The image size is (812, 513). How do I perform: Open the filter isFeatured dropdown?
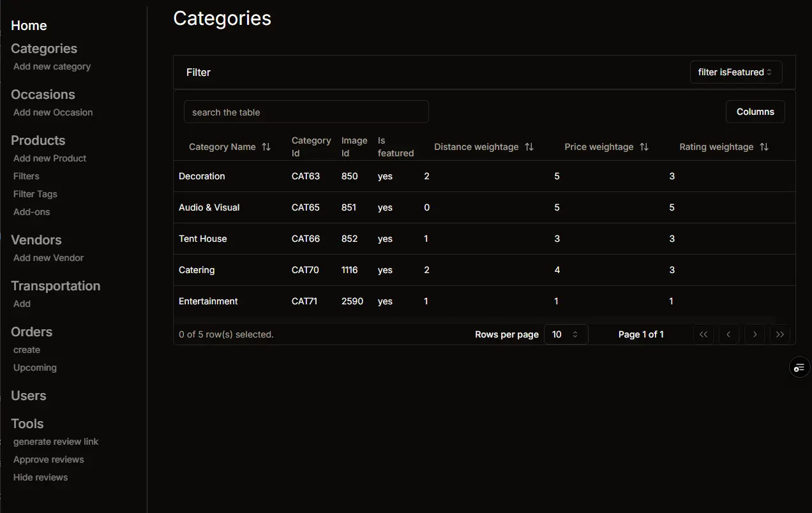(736, 72)
